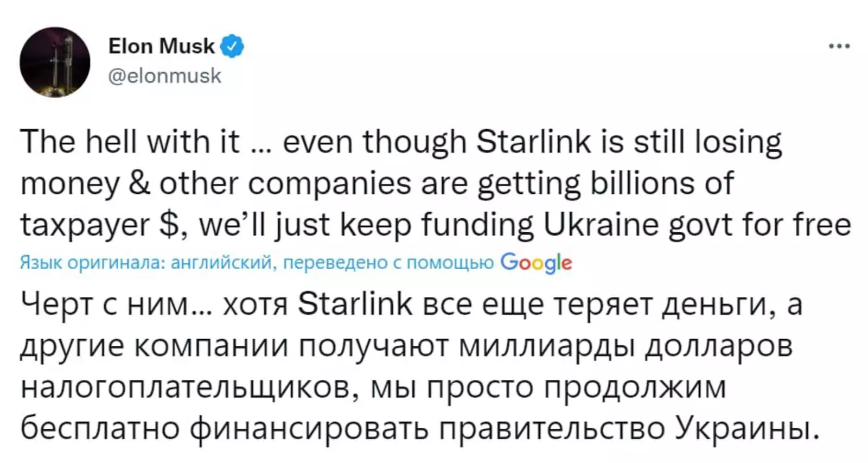Click 'Starlink' in the English tweet
868x463 pixels.
click(x=533, y=142)
